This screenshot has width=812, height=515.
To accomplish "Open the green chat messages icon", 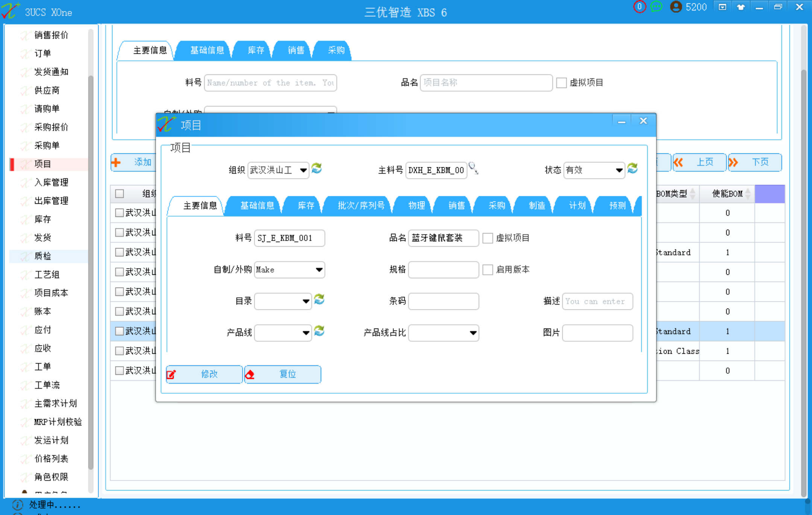I will pos(657,7).
